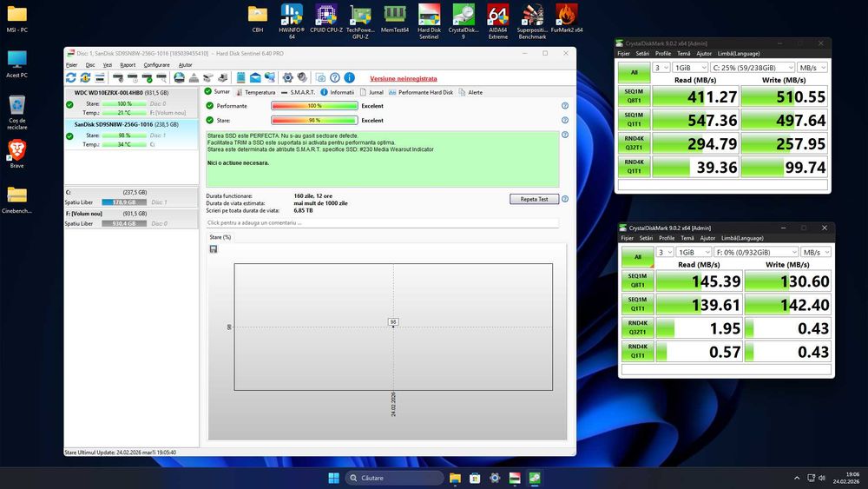
Task: Open MB/s unit dropdown in C: CrystalDiskMark window
Action: click(812, 68)
